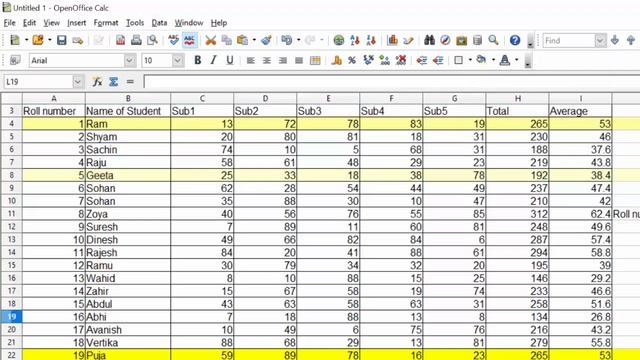Screen dimensions: 640x360
Task: Click the Cut scissors icon
Action: 211,40
